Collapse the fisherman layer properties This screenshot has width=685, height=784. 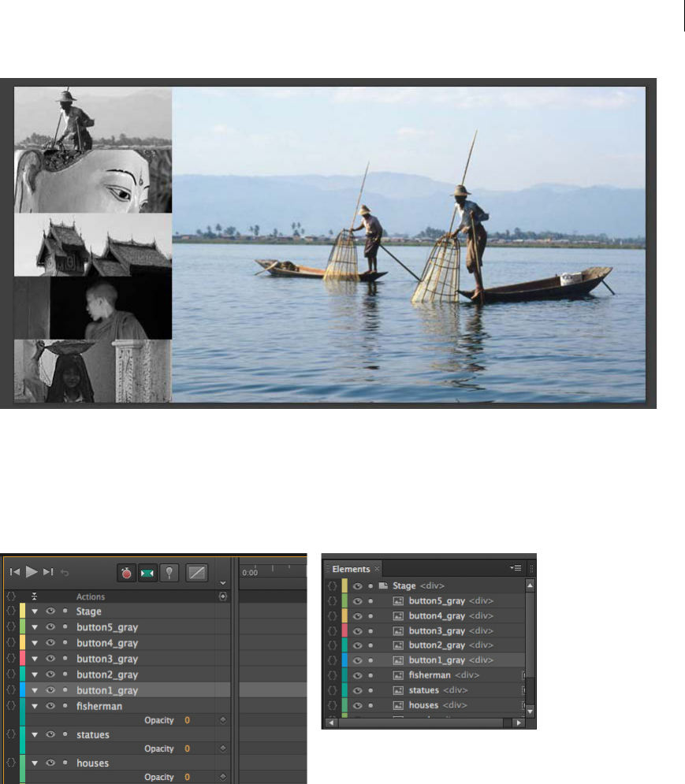pos(35,707)
